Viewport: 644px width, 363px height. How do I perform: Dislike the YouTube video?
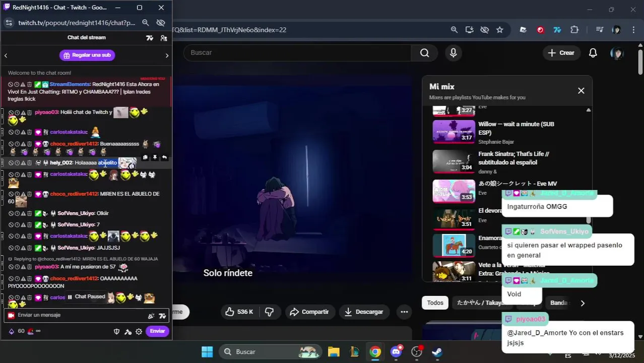[x=270, y=312]
